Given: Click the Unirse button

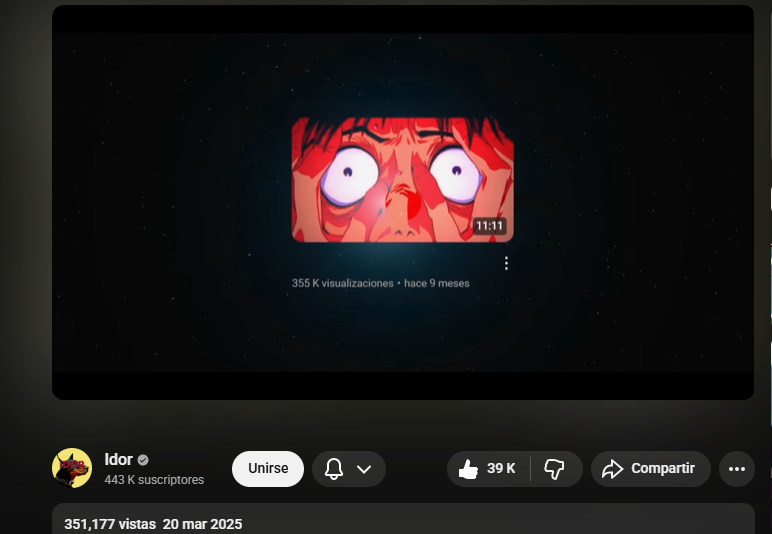Looking at the screenshot, I should (x=268, y=469).
